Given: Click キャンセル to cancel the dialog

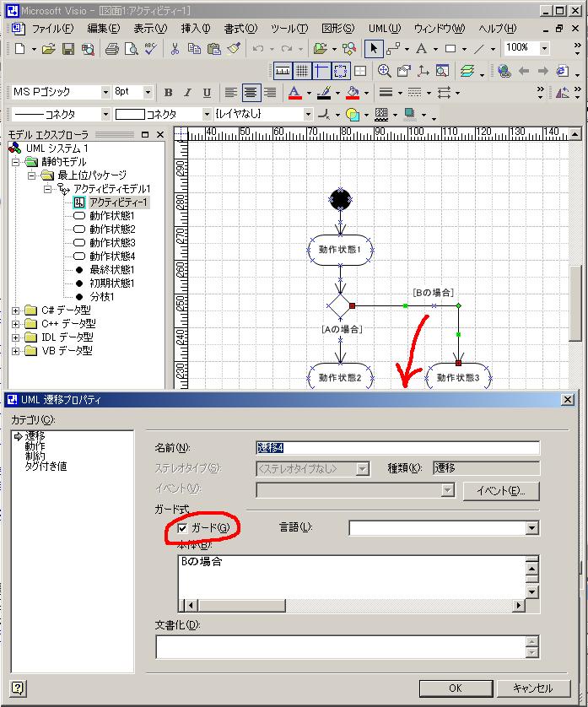Looking at the screenshot, I should click(533, 688).
